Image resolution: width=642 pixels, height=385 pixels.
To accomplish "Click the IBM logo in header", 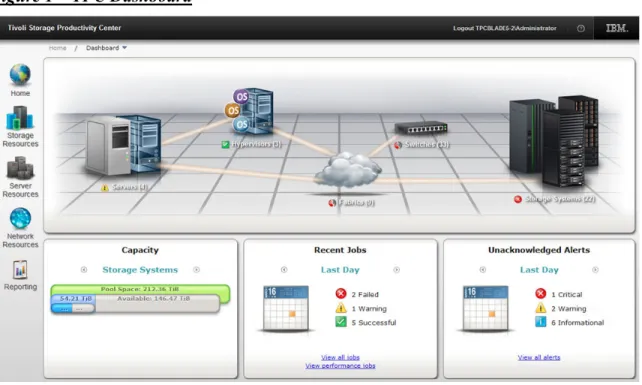I will tap(617, 28).
